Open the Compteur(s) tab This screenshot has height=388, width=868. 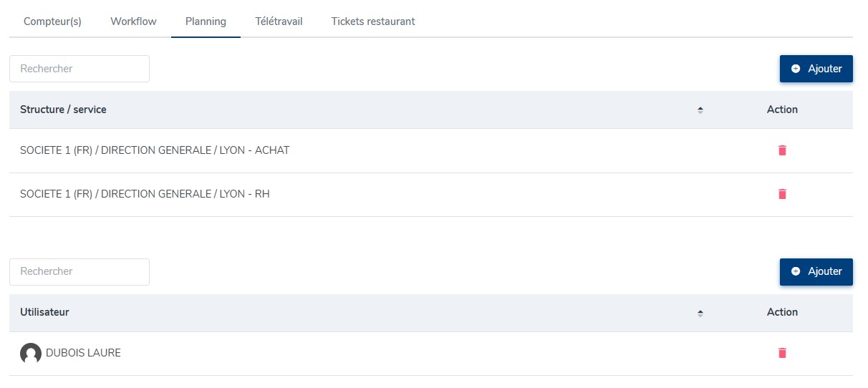coord(52,21)
